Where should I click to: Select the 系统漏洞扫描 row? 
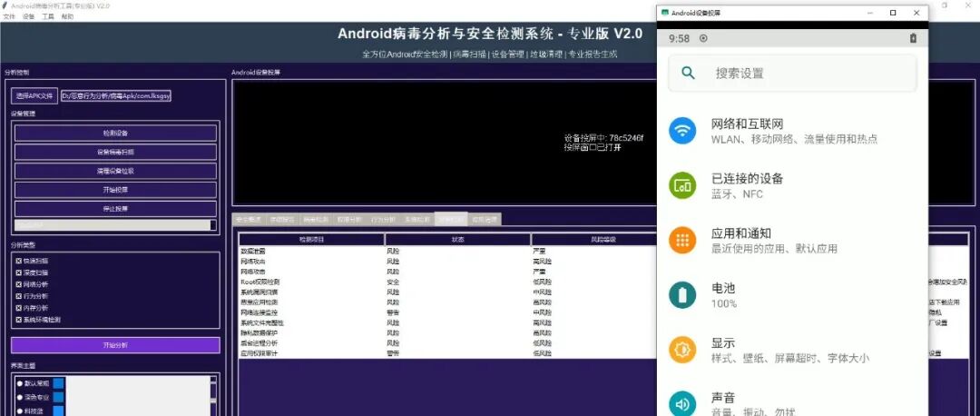click(x=447, y=292)
